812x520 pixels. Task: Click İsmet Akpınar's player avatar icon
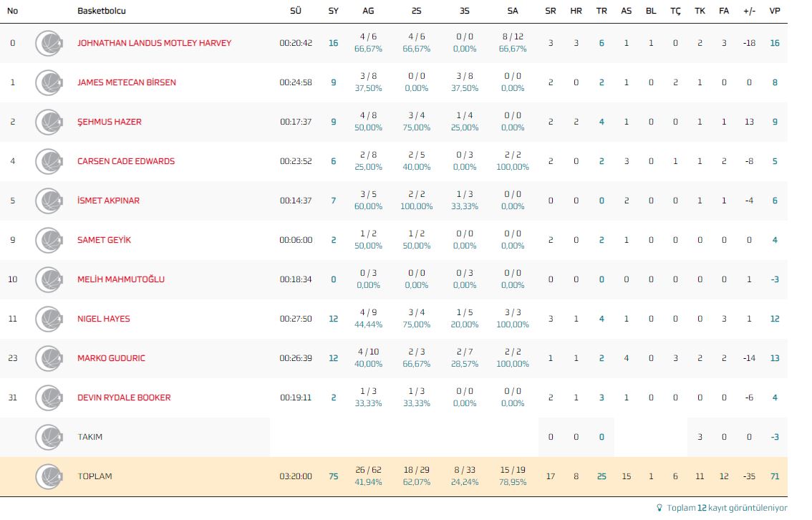click(x=49, y=201)
